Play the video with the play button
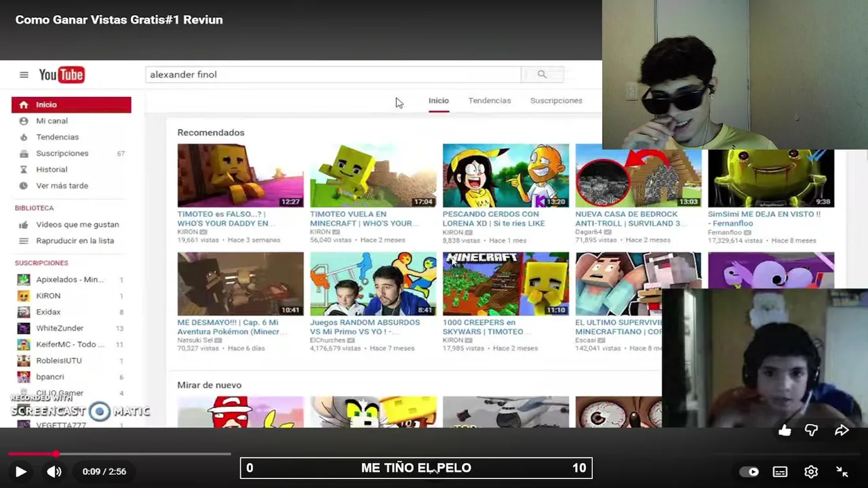The width and height of the screenshot is (868, 488). click(20, 472)
